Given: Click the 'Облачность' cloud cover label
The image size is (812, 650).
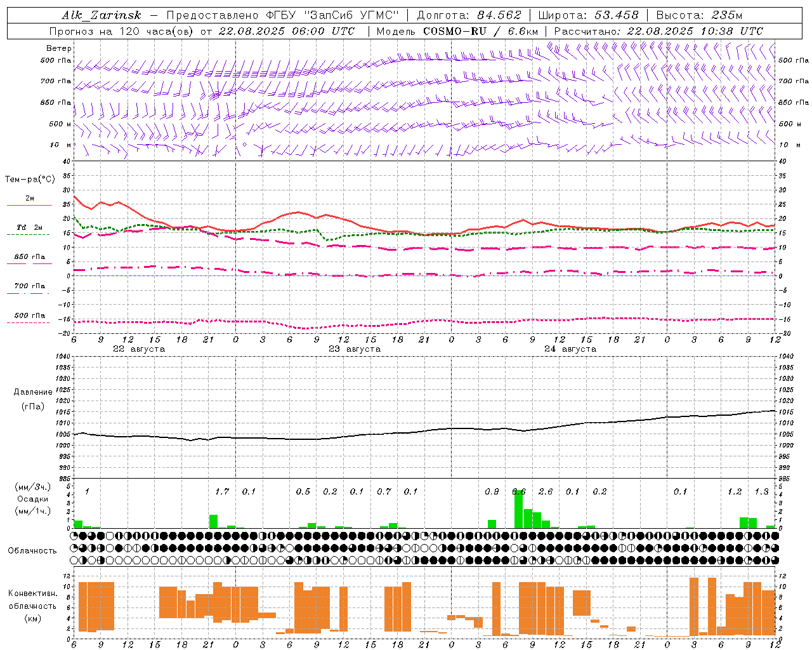Looking at the screenshot, I should click(32, 551).
